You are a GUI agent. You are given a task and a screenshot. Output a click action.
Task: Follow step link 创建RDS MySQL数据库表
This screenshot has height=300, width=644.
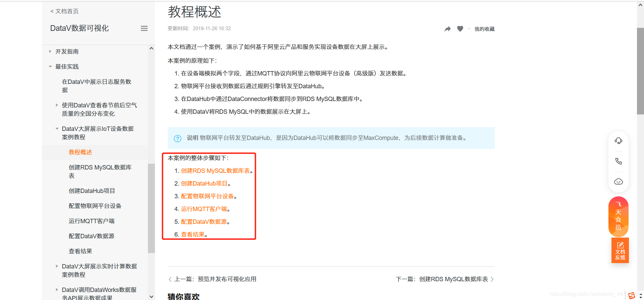pos(215,171)
